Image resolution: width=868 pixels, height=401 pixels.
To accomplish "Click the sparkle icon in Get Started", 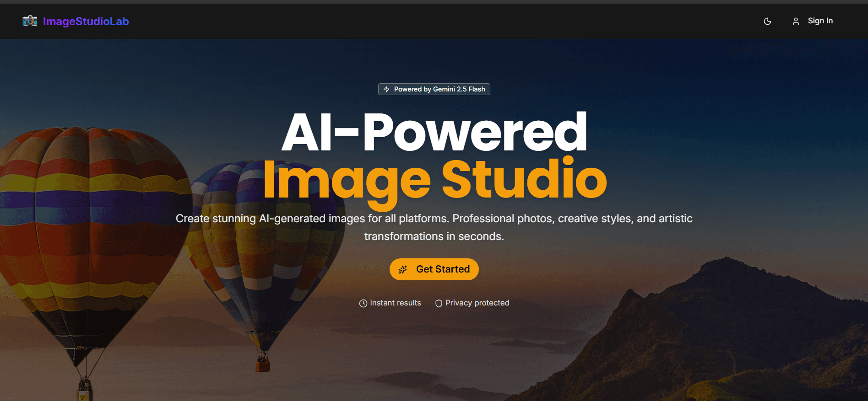I will pos(403,270).
